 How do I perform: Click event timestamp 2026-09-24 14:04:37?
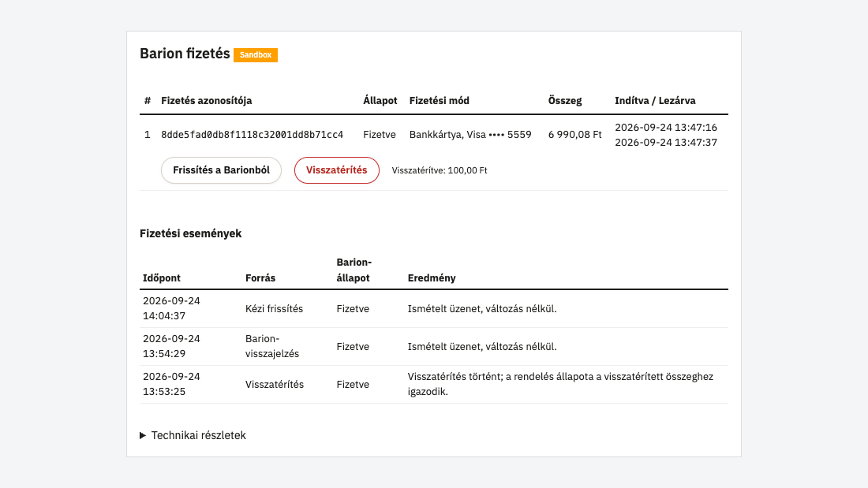tap(171, 308)
